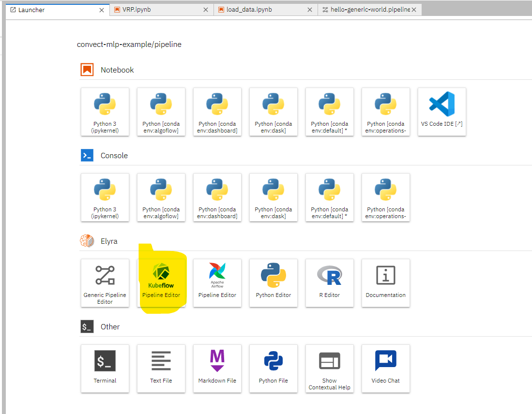Switch to the Launcher tab
Screen dimensions: 532x414
pyautogui.click(x=57, y=10)
